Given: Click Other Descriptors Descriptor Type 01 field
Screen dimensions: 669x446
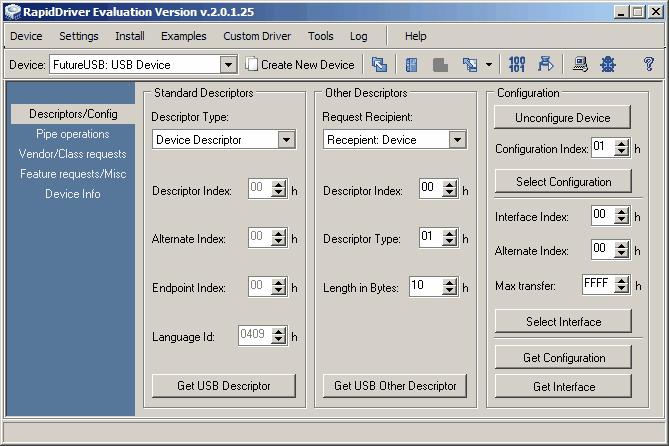Looking at the screenshot, I should click(x=431, y=237).
